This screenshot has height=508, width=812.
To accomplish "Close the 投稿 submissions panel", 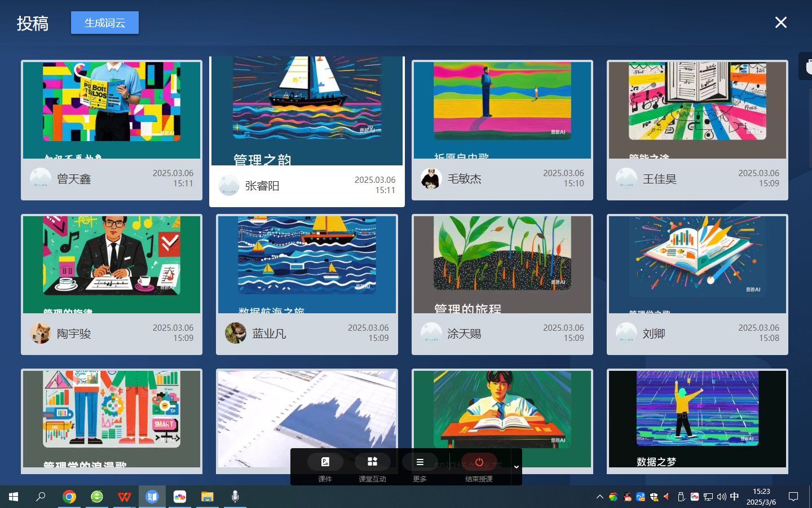I will 780,23.
